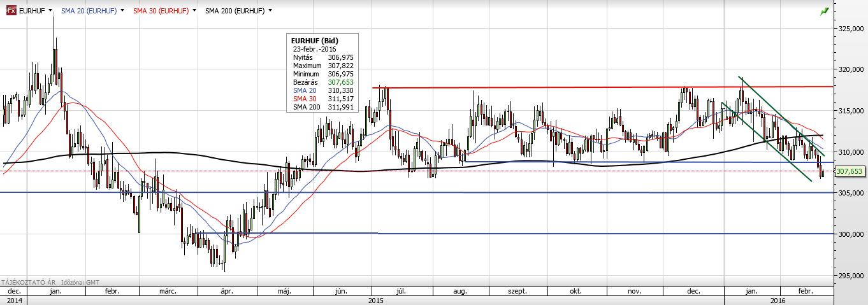The image size is (868, 305).
Task: Click the 315,000 price axis label
Action: tap(851, 111)
